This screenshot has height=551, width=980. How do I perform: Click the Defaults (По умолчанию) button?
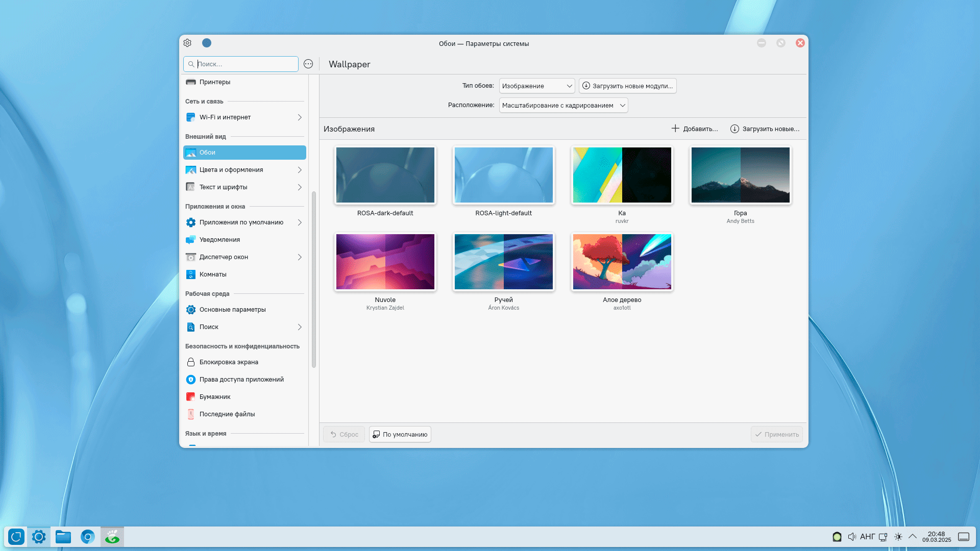coord(400,435)
